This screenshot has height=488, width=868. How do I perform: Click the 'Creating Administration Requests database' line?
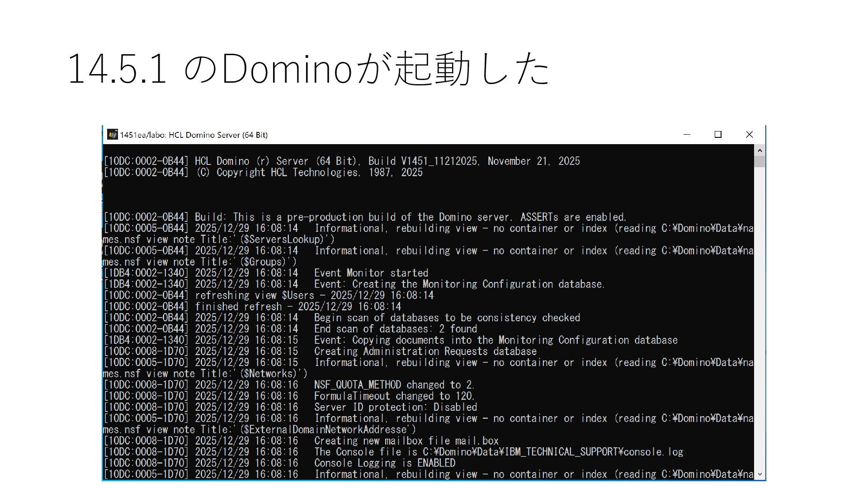pyautogui.click(x=425, y=352)
